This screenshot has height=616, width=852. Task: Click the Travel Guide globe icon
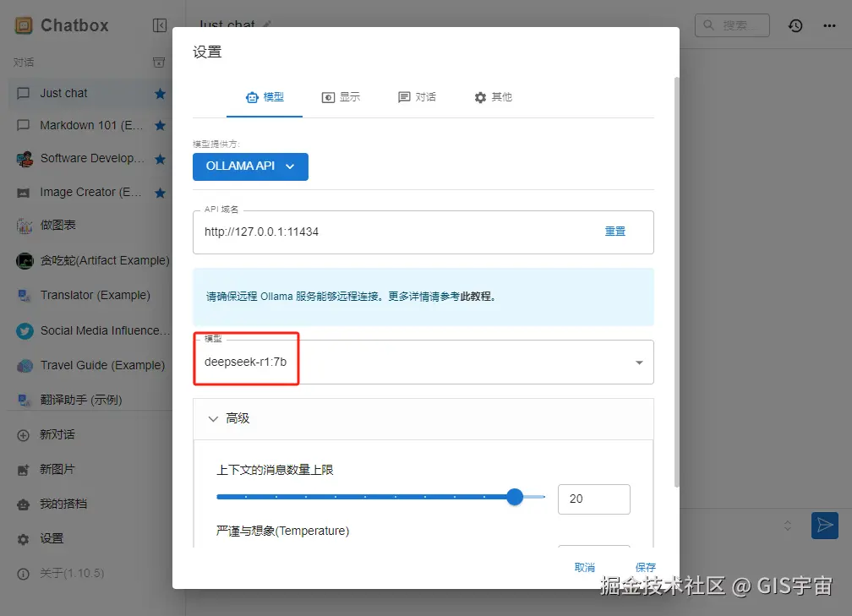(25, 366)
